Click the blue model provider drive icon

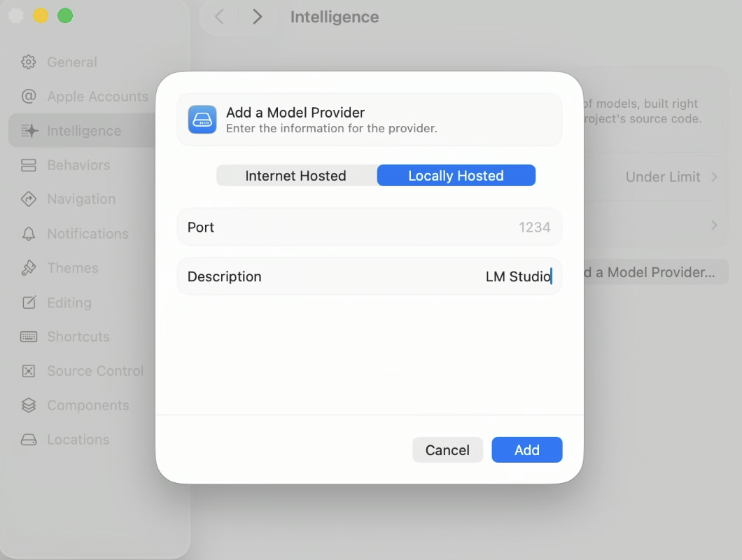click(x=202, y=119)
